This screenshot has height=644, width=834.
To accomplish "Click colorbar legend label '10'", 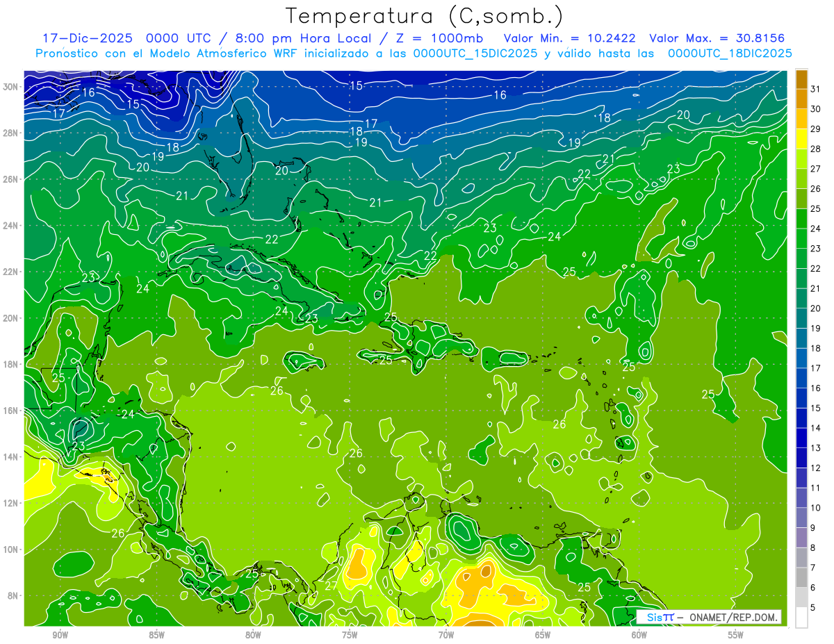I will [816, 508].
